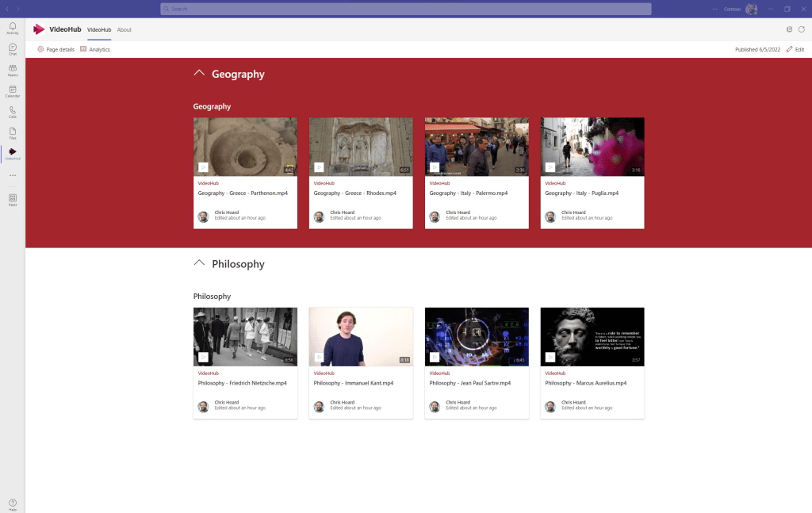Open the Philosophy - Marcus Aurelius.mp4 title

click(586, 383)
